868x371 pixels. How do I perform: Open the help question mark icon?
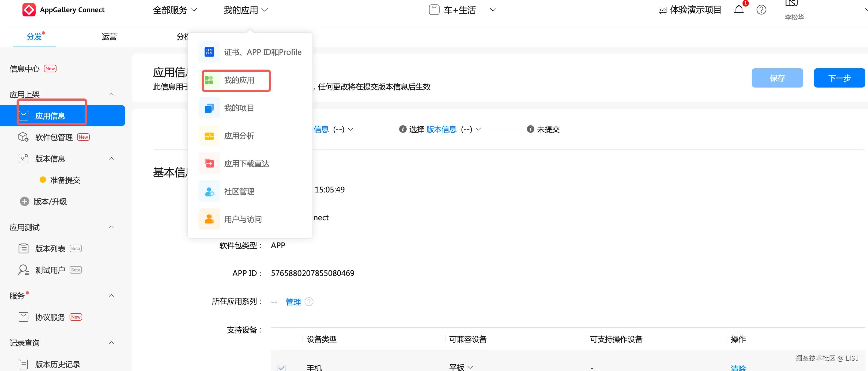pos(761,10)
